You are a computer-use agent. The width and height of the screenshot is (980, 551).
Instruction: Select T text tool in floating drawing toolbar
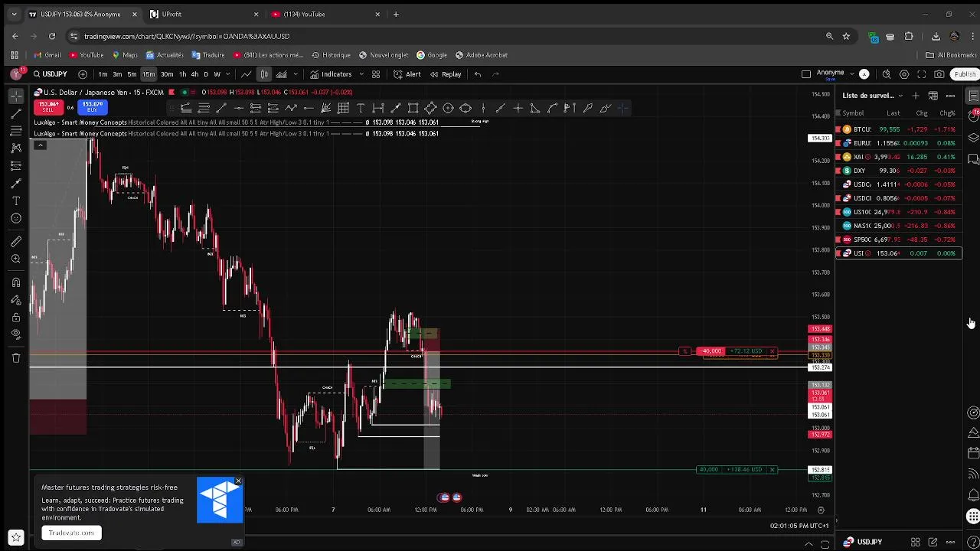[361, 108]
